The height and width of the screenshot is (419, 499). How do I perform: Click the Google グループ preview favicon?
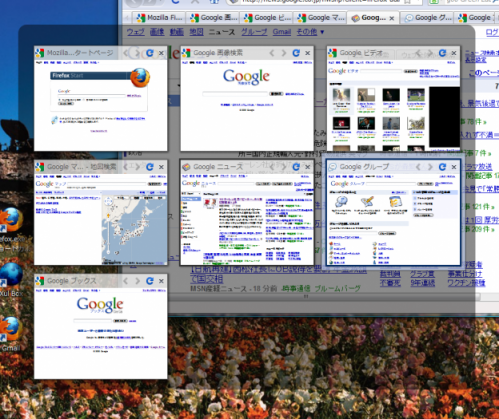coord(332,167)
